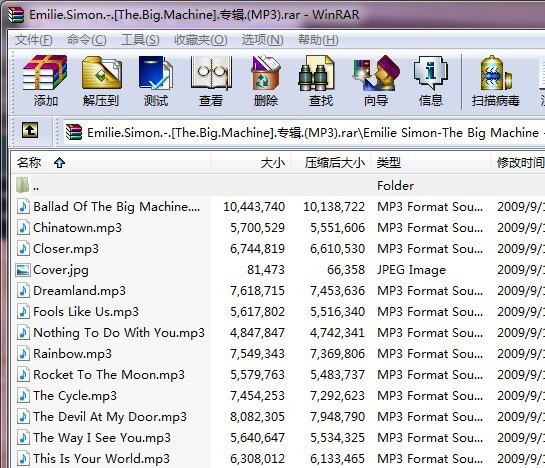Select the Chinatown.mp3 file

[x=278, y=228]
